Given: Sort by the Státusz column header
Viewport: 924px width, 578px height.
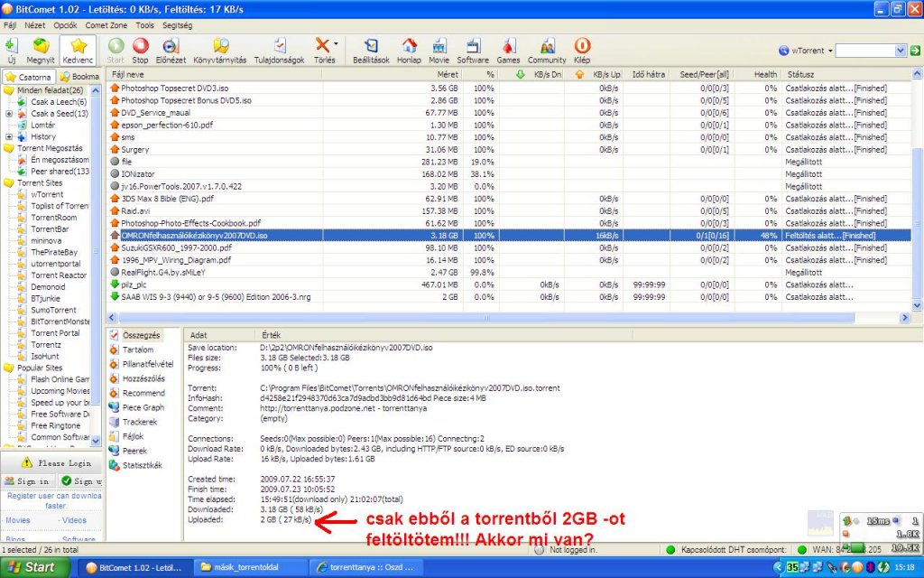Looking at the screenshot, I should tap(846, 74).
